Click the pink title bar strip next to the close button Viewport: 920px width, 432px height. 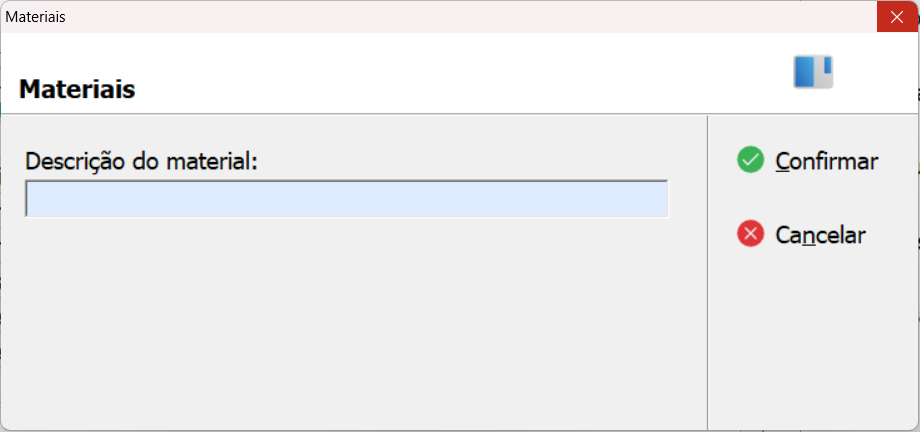[469, 17]
